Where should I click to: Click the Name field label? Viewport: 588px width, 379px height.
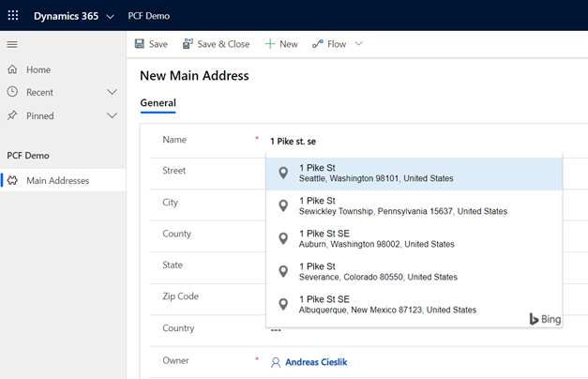click(x=174, y=140)
